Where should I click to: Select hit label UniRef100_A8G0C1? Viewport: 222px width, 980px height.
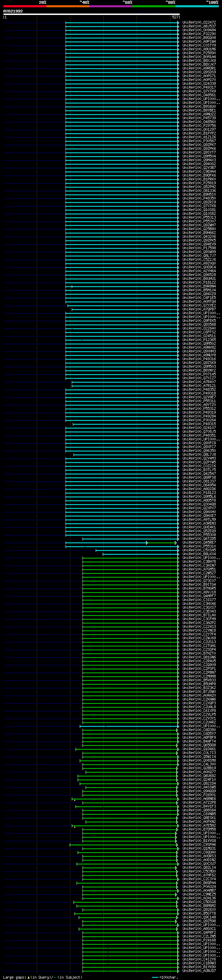pyautogui.click(x=199, y=929)
